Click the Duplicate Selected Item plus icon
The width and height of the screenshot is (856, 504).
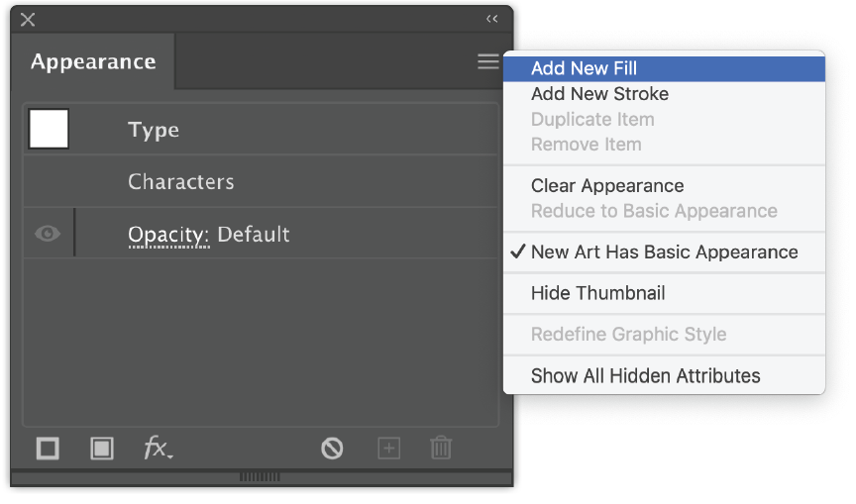pyautogui.click(x=388, y=449)
